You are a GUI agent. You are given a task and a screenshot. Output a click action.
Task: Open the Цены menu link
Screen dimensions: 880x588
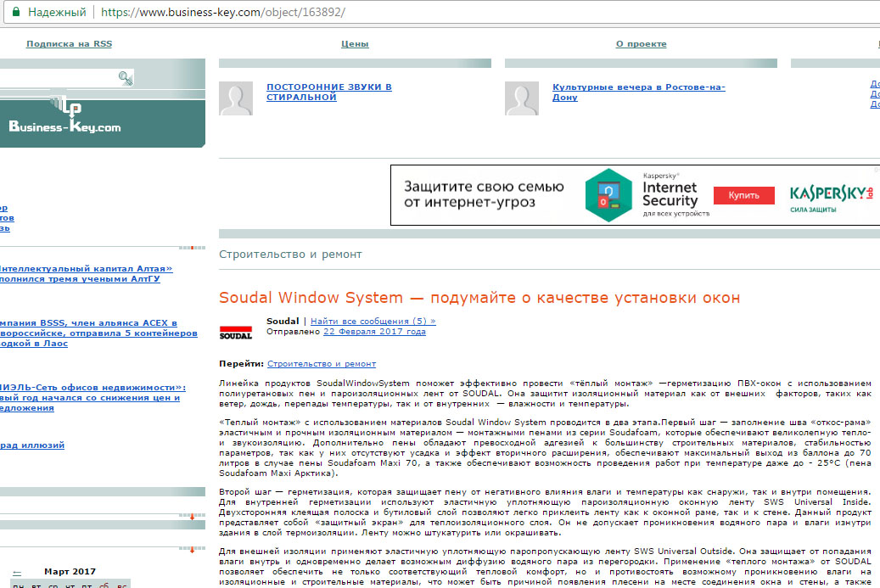355,44
